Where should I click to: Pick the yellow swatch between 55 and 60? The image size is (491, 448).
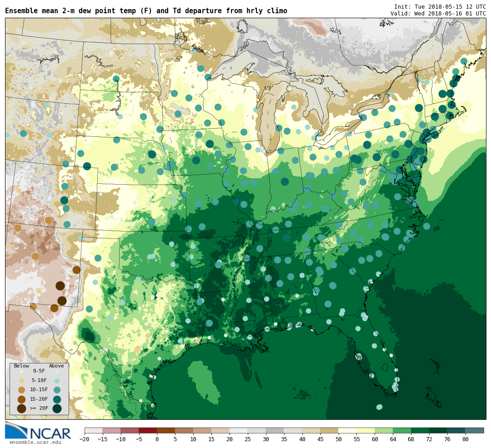(366, 430)
